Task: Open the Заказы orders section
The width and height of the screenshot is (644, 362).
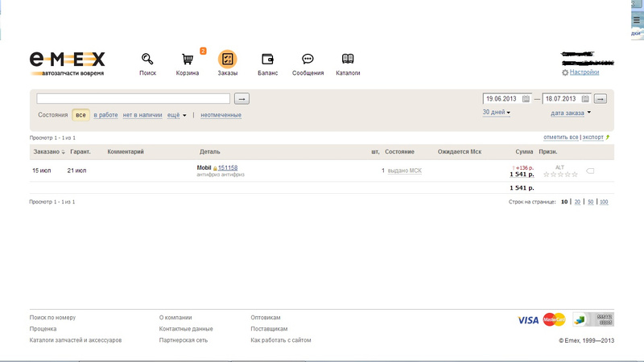Action: 227,60
